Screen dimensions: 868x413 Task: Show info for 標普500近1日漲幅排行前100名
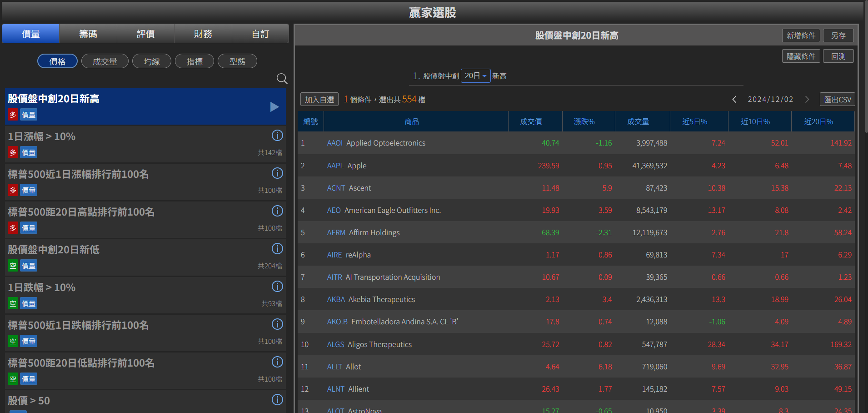pyautogui.click(x=277, y=173)
